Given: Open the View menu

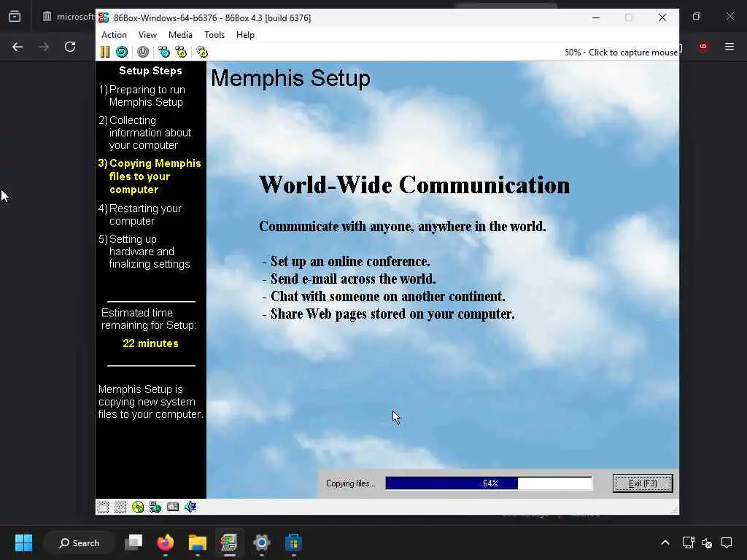Looking at the screenshot, I should (147, 35).
